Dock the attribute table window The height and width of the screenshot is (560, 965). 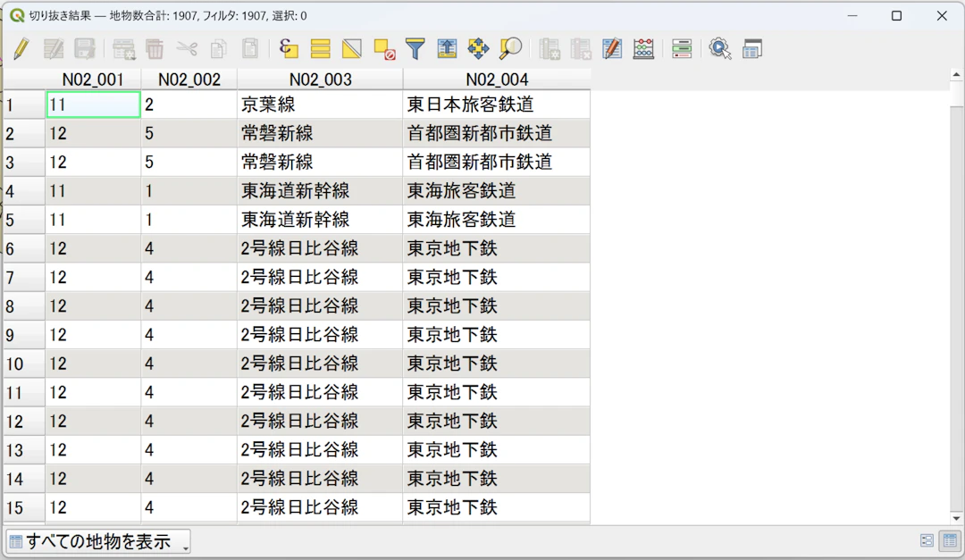pos(752,48)
